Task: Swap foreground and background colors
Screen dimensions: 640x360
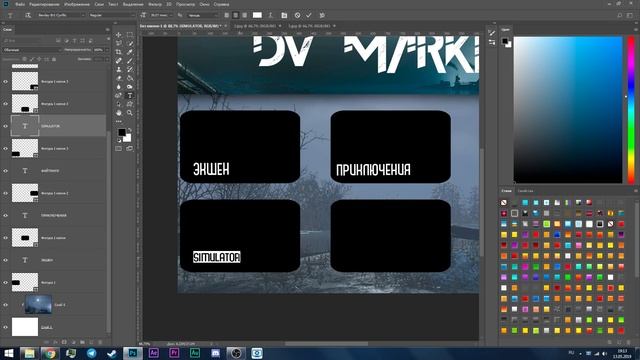Action: coord(130,129)
